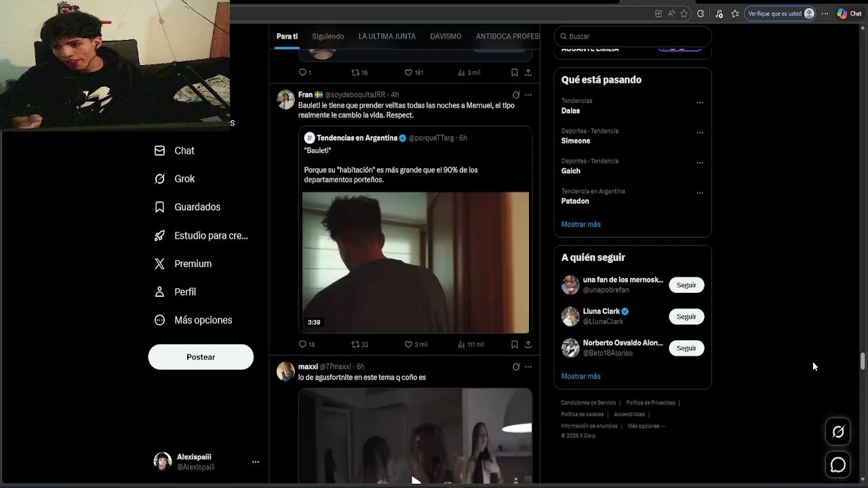Open options for Dalas trend
This screenshot has width=868, height=488.
700,103
